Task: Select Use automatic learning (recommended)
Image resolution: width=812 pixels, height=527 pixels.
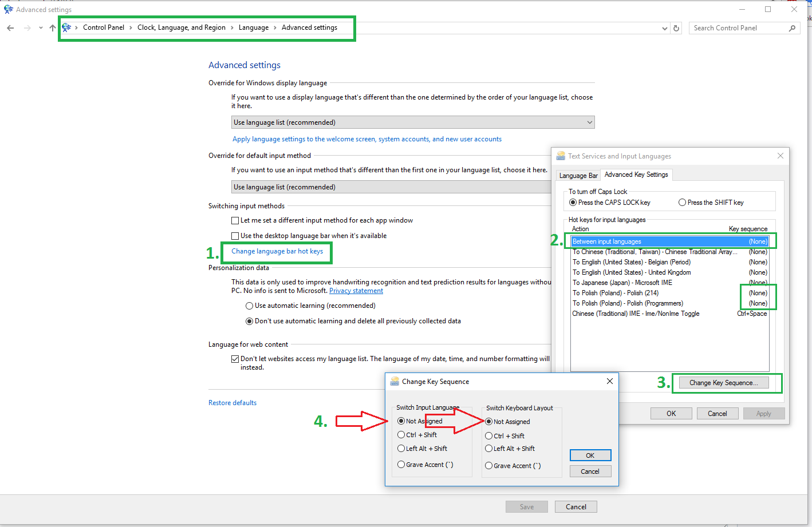Action: (249, 306)
